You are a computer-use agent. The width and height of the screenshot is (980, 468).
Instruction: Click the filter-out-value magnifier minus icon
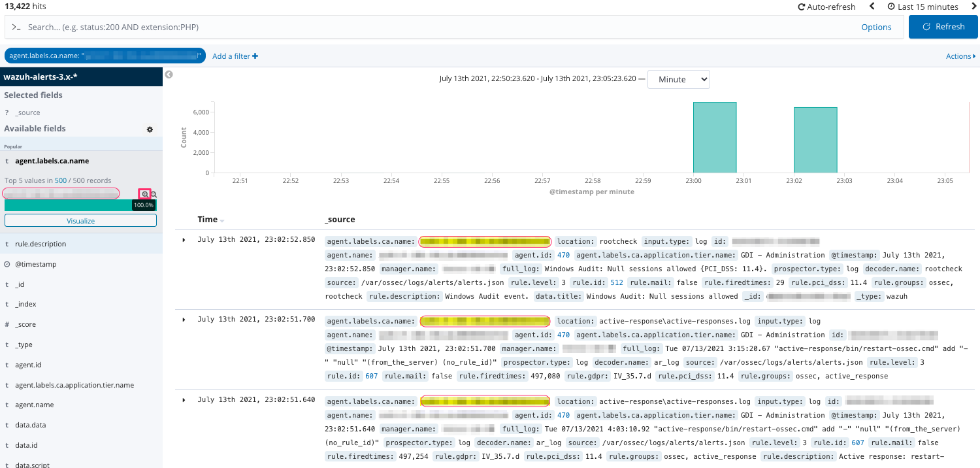pyautogui.click(x=154, y=194)
